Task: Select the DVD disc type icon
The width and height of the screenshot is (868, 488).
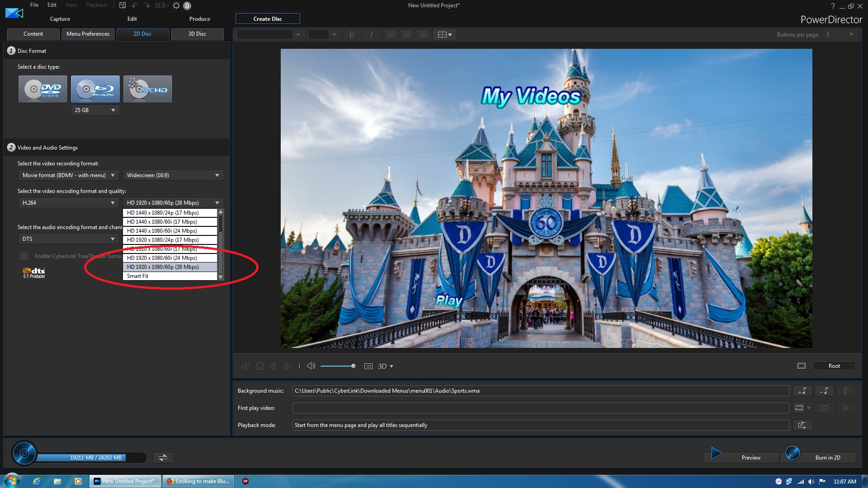Action: 43,89
